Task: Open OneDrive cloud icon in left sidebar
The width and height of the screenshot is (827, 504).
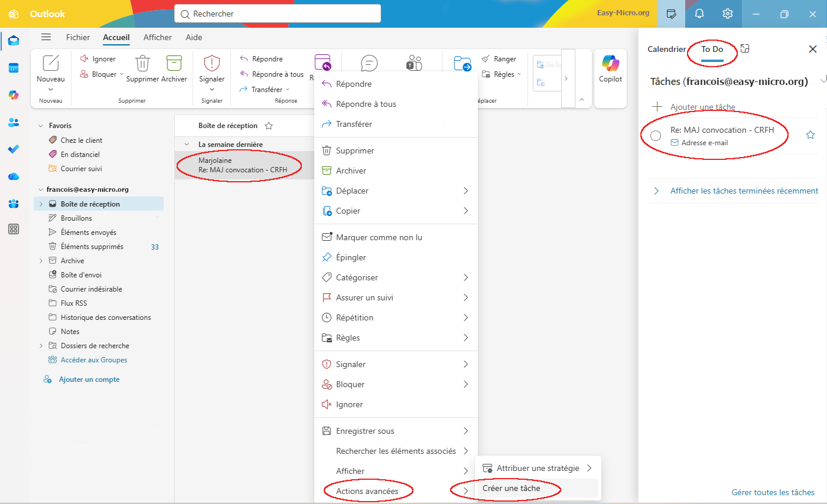Action: (13, 176)
